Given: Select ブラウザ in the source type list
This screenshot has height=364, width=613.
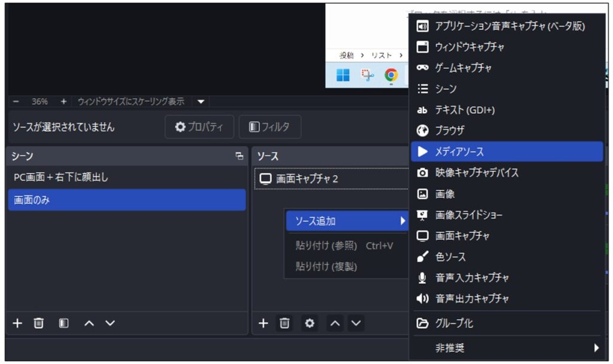Looking at the screenshot, I should coord(449,131).
